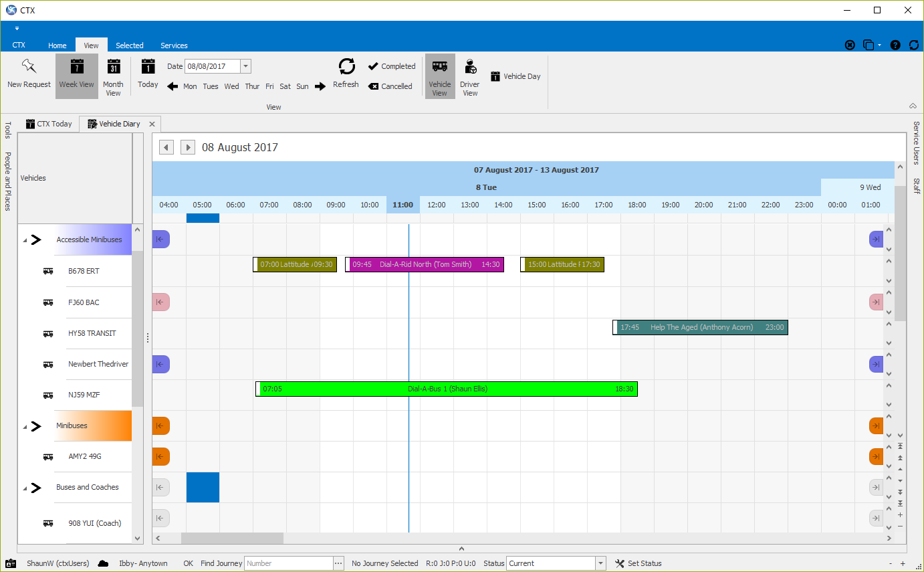Click the horizontal timeline scrollbar thumb
924x572 pixels.
pos(232,538)
